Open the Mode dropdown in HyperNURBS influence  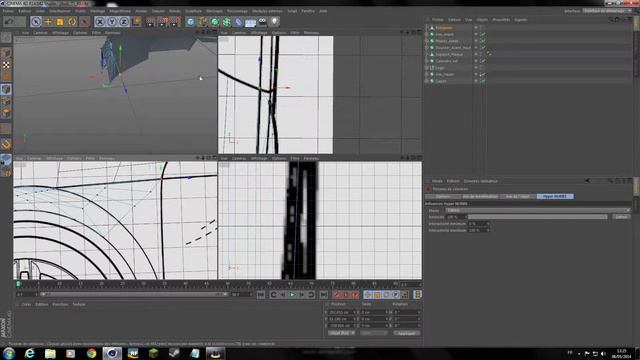[x=538, y=210]
